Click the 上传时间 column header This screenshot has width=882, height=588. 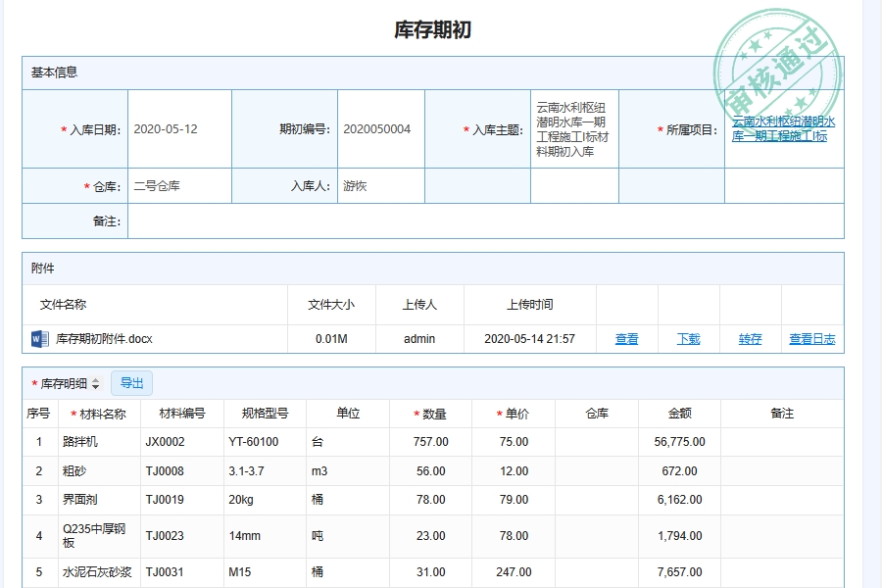[x=530, y=305]
